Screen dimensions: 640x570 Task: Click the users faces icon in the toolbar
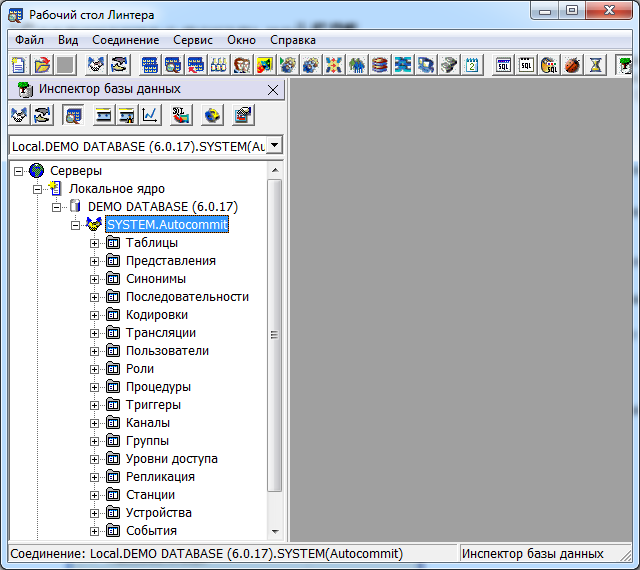[242, 65]
